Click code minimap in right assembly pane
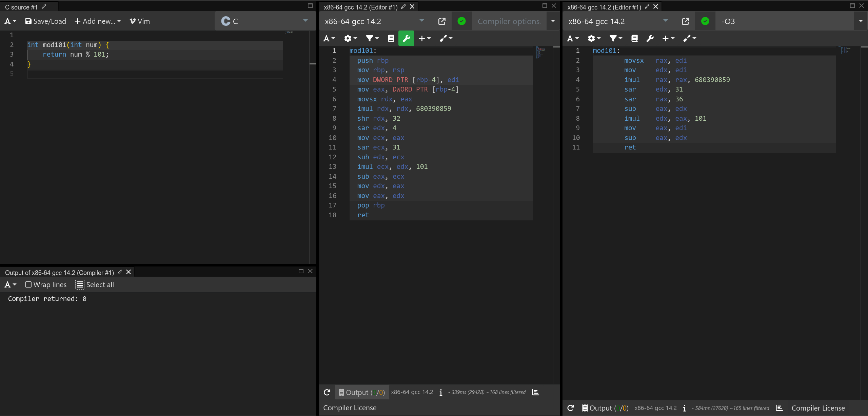Image resolution: width=868 pixels, height=416 pixels. pyautogui.click(x=845, y=50)
